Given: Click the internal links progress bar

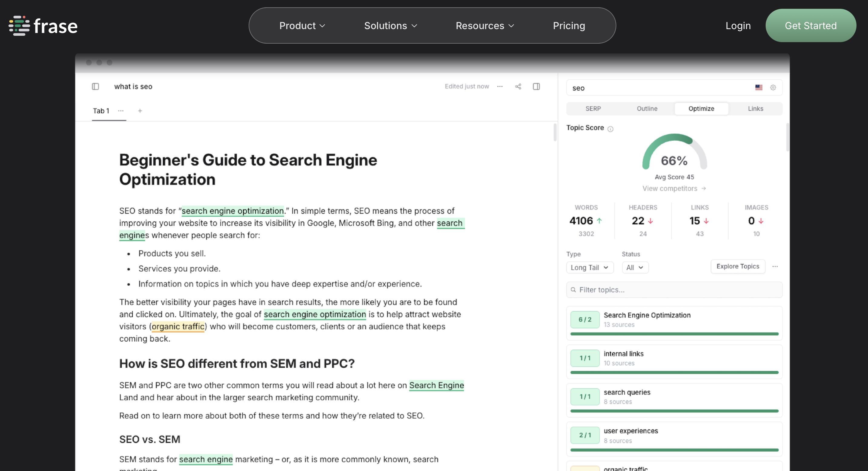Looking at the screenshot, I should (x=674, y=372).
